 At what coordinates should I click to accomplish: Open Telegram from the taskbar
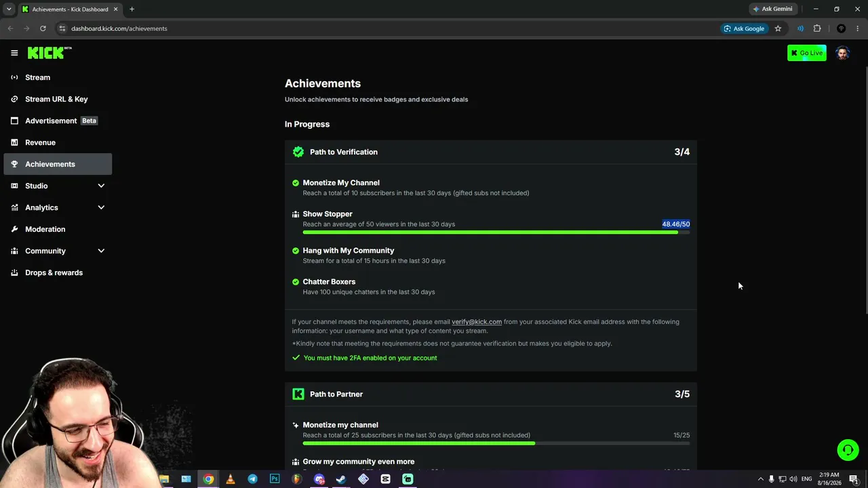click(252, 479)
